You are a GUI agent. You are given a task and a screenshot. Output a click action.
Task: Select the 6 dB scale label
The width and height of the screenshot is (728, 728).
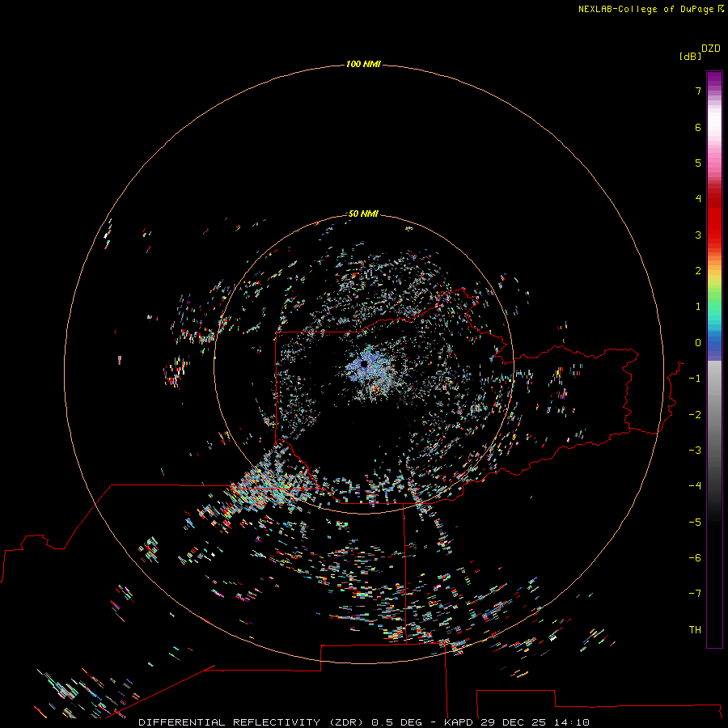pos(698,127)
